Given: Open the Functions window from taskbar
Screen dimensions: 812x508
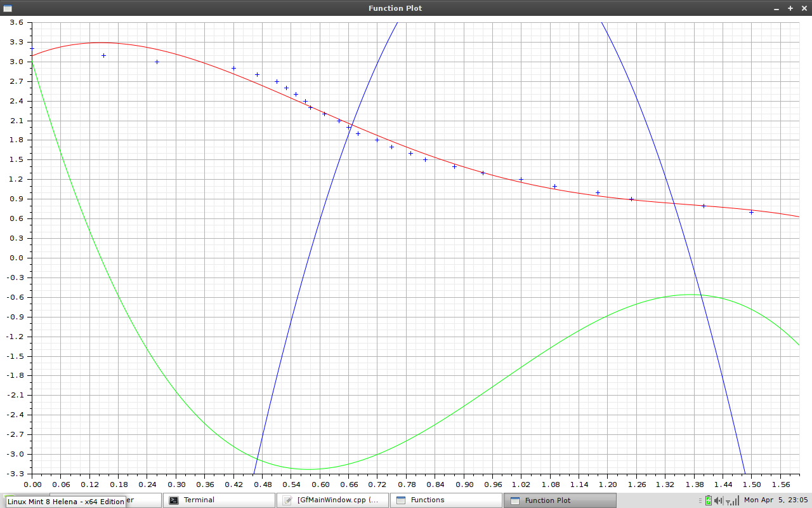Looking at the screenshot, I should coord(446,500).
